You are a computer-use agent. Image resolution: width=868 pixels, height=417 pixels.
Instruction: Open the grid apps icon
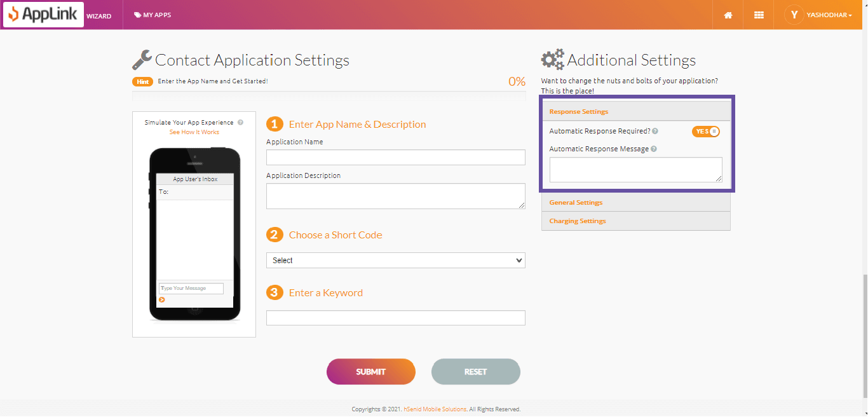coord(759,15)
